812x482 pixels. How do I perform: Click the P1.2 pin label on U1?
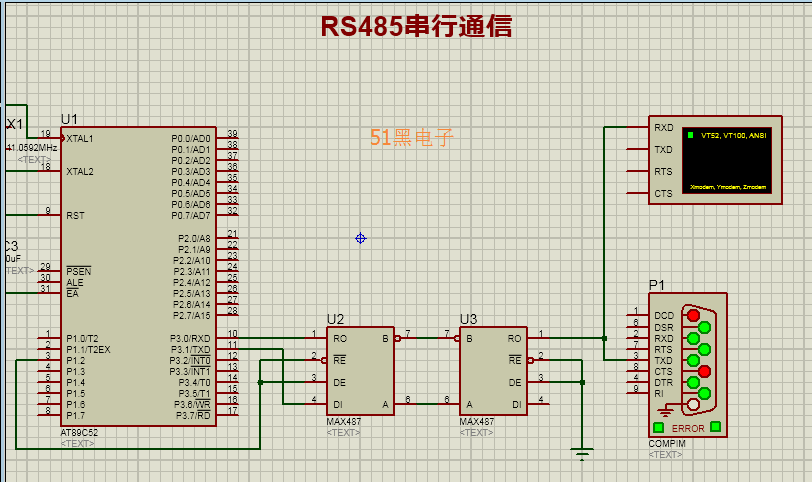coord(76,360)
